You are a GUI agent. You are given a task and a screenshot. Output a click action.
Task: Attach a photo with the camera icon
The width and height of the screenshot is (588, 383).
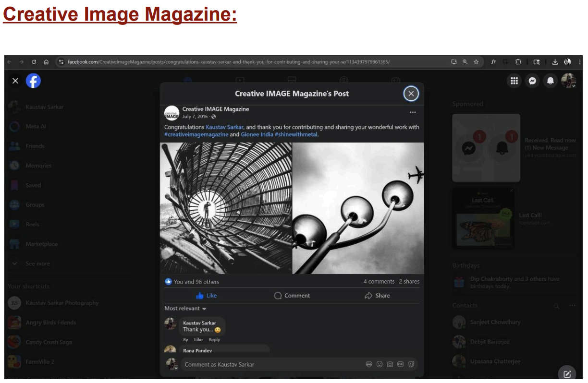tap(390, 364)
